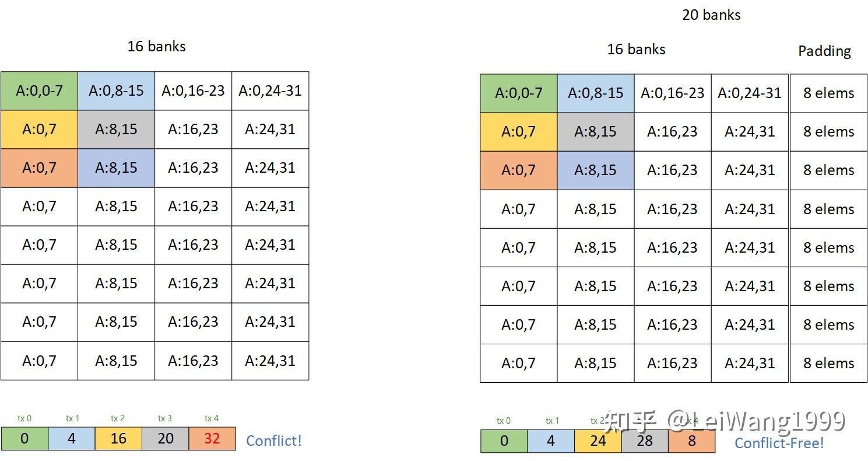The image size is (868, 461).
Task: Select the A:0,24-31 cell adjacent to the 8 elems column
Action: 750,93
